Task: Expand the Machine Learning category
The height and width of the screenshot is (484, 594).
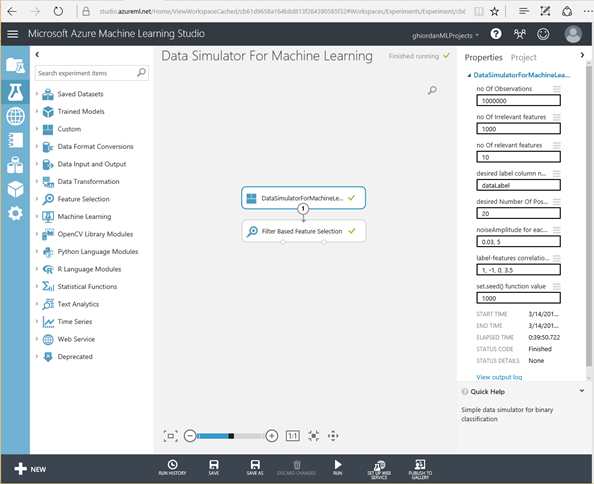Action: click(37, 216)
